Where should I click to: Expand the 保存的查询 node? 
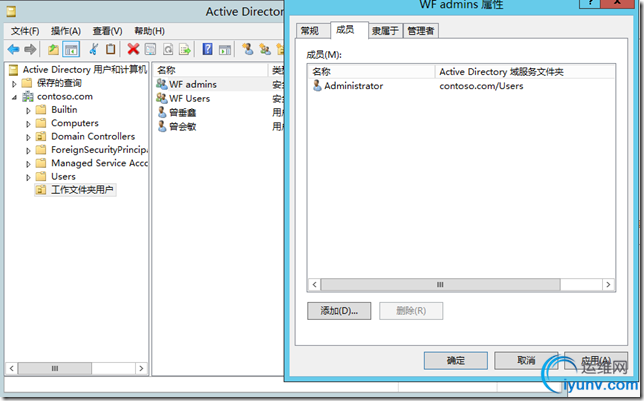pyautogui.click(x=14, y=84)
